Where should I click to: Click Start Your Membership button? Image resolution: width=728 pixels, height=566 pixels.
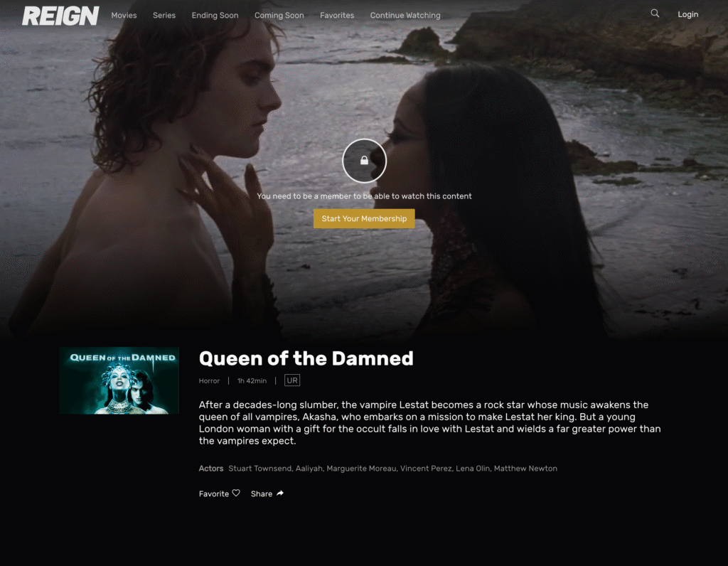pyautogui.click(x=364, y=219)
